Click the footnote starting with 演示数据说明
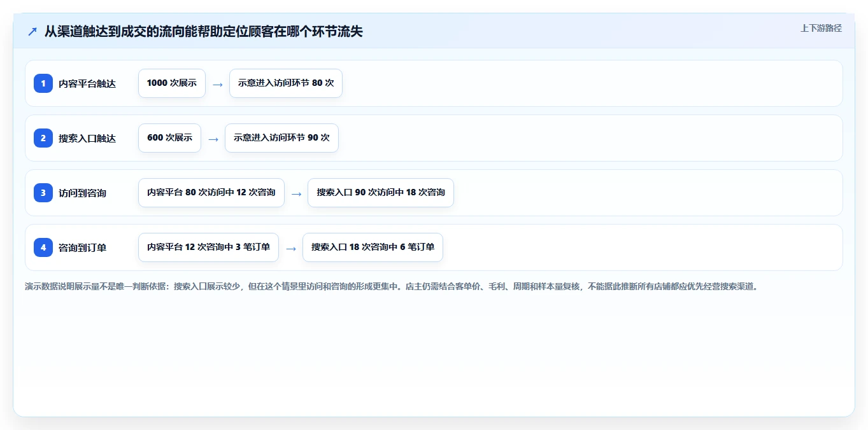The width and height of the screenshot is (868, 430). (391, 286)
